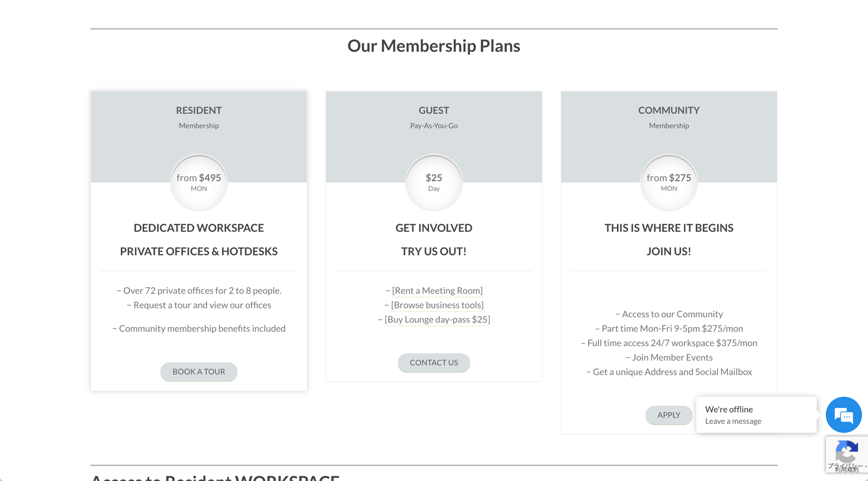Click the BOOK A TOUR button
Screen dimensions: 868x481
198,372
